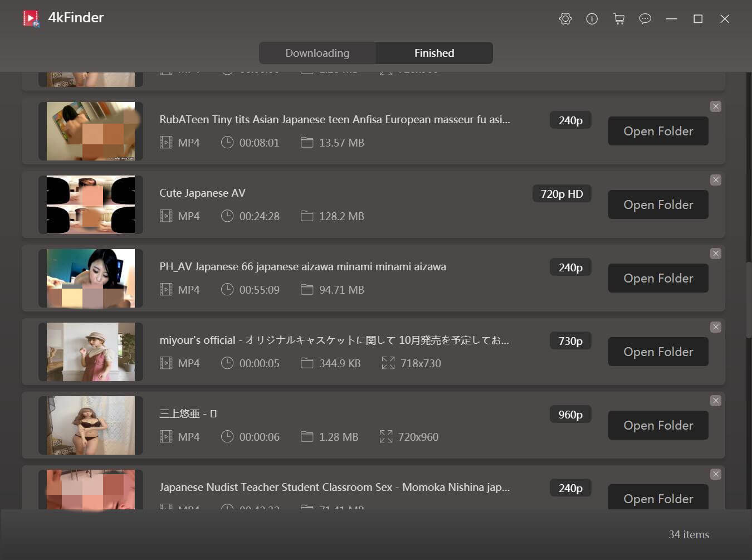The width and height of the screenshot is (752, 560).
Task: Click the info circle icon
Action: pos(592,19)
